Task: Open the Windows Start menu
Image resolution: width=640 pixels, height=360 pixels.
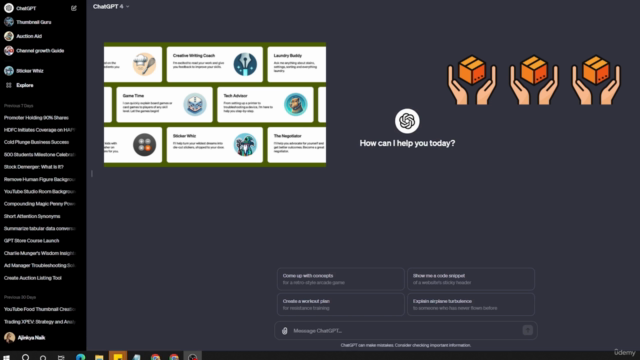Action: (x=7, y=357)
